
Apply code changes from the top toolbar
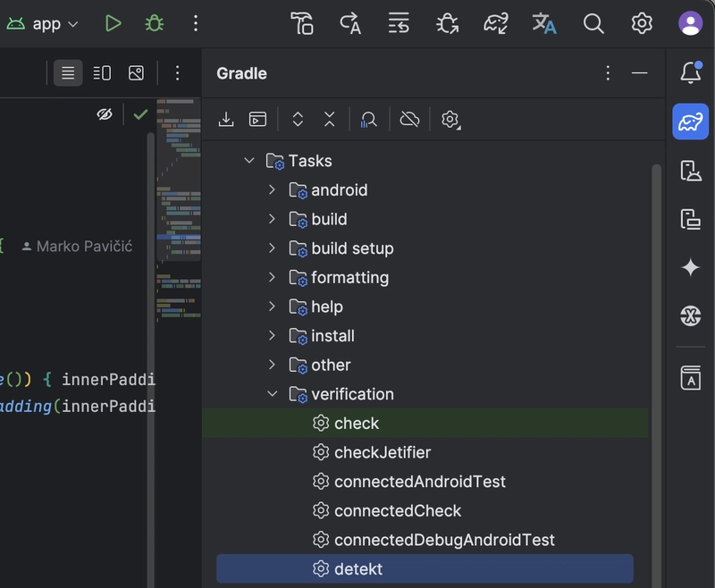click(x=399, y=23)
